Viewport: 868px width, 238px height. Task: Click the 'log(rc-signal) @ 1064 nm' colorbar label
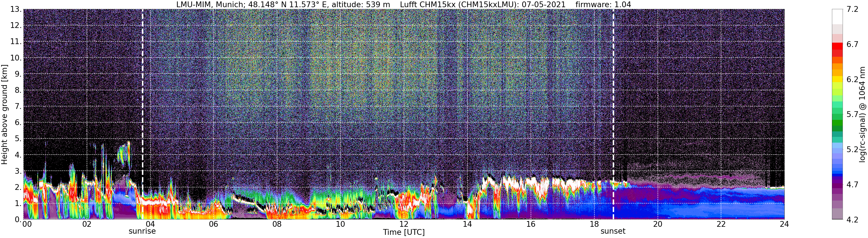click(863, 114)
